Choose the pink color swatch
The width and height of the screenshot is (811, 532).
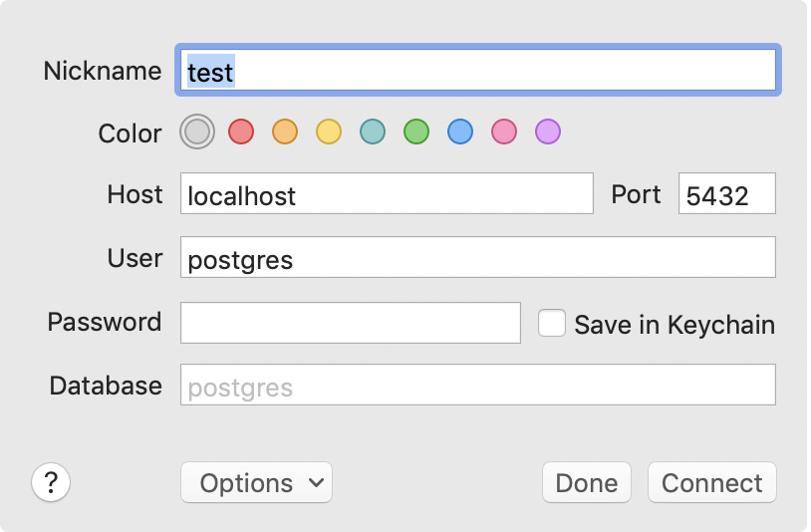[x=504, y=132]
